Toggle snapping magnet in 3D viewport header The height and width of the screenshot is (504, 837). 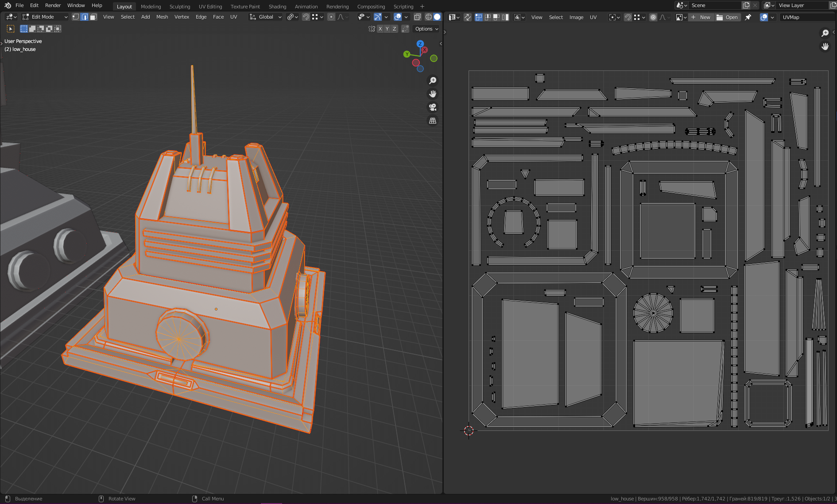click(306, 17)
